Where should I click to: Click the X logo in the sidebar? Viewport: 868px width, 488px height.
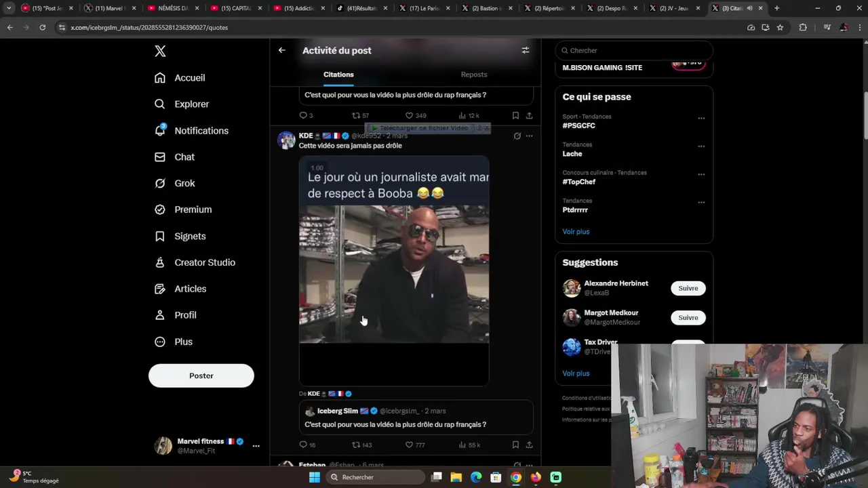pyautogui.click(x=160, y=51)
